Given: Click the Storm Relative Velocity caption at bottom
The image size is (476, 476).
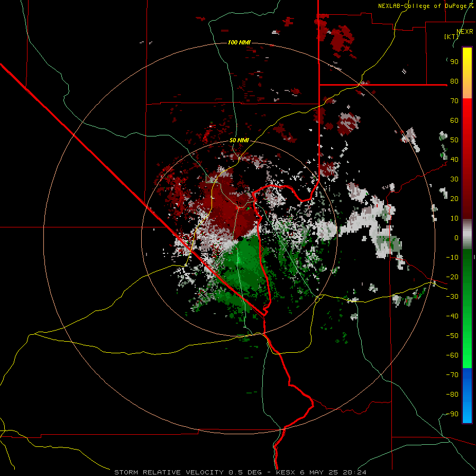Looking at the screenshot, I should [240, 472].
